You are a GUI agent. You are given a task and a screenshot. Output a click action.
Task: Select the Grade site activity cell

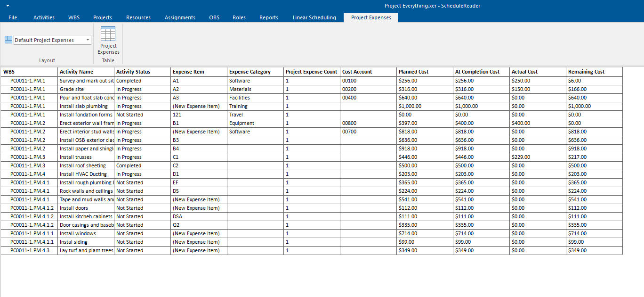[86, 89]
